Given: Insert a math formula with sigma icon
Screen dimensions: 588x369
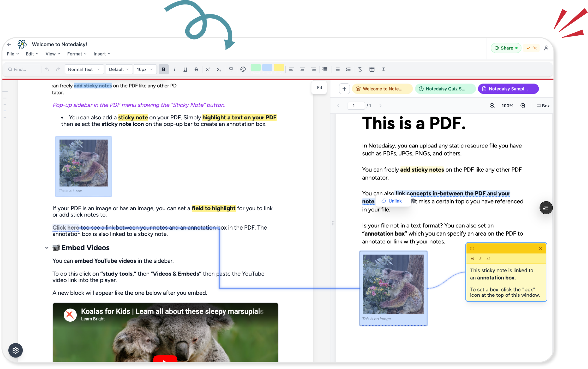Looking at the screenshot, I should [384, 69].
